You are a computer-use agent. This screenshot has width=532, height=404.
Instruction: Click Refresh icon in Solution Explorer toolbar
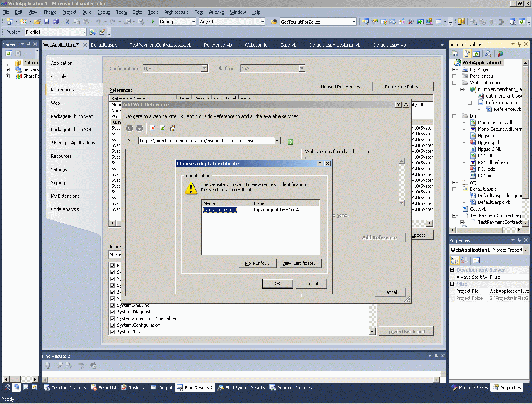click(476, 54)
